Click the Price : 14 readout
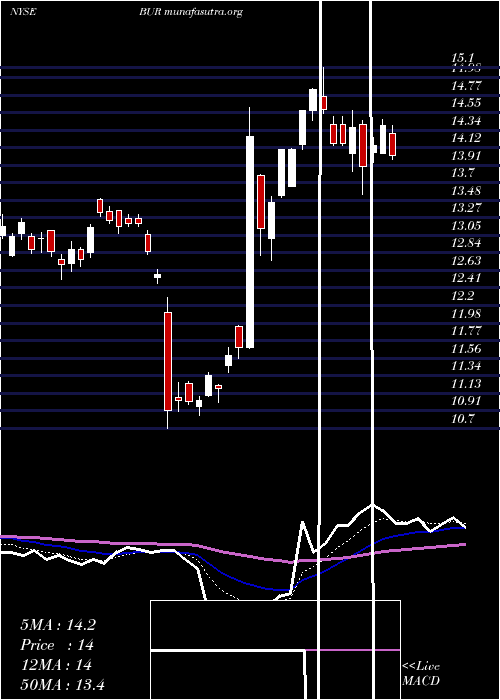 (x=57, y=645)
